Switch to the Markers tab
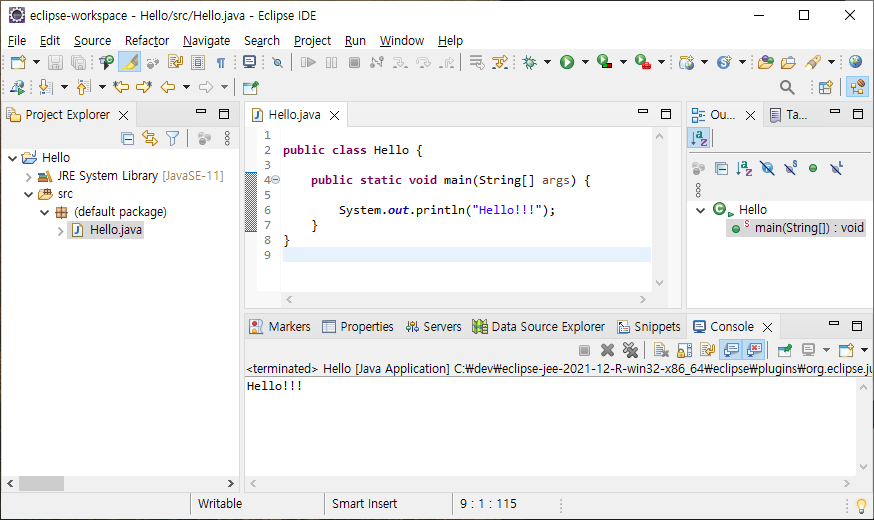 point(280,327)
